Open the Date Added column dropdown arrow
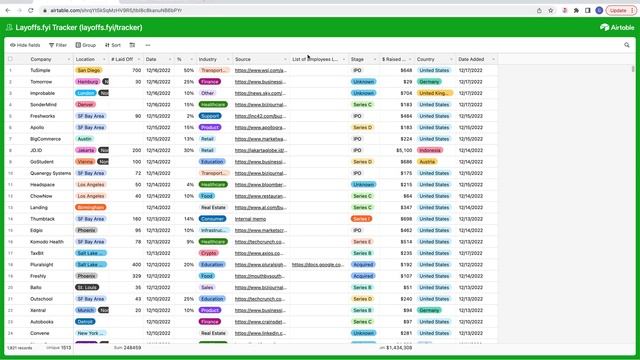 [493, 60]
